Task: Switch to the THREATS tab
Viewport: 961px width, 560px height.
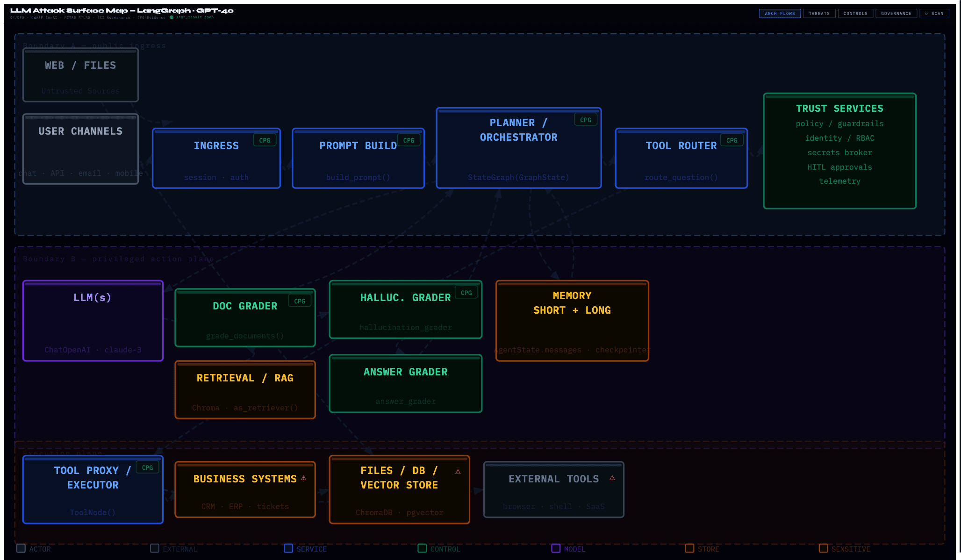Action: 819,14
